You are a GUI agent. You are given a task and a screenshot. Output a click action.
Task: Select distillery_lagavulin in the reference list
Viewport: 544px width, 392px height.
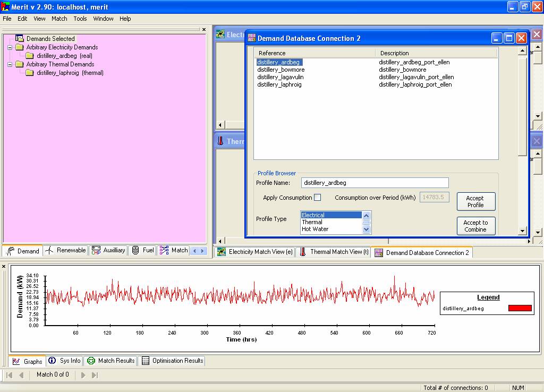[280, 77]
